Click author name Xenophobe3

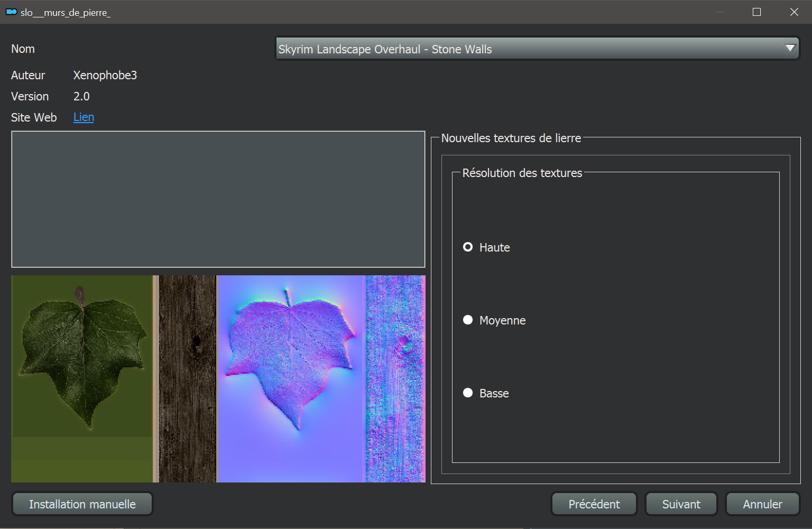[x=105, y=75]
